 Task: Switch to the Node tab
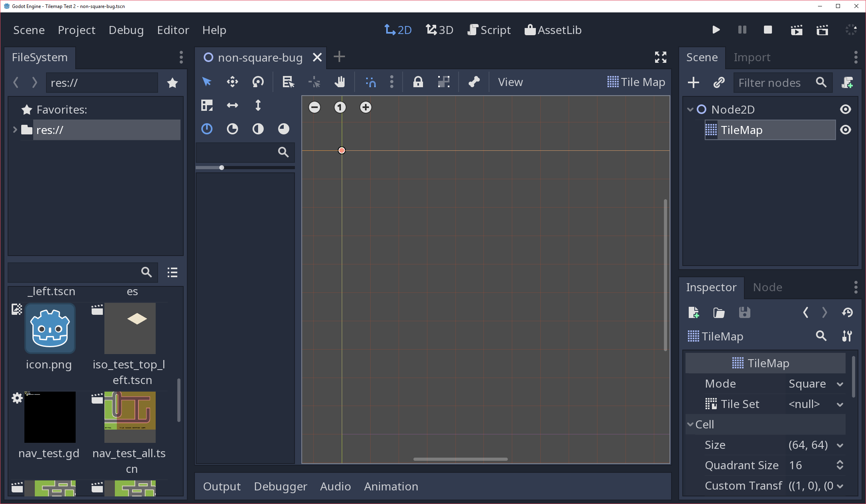click(767, 287)
